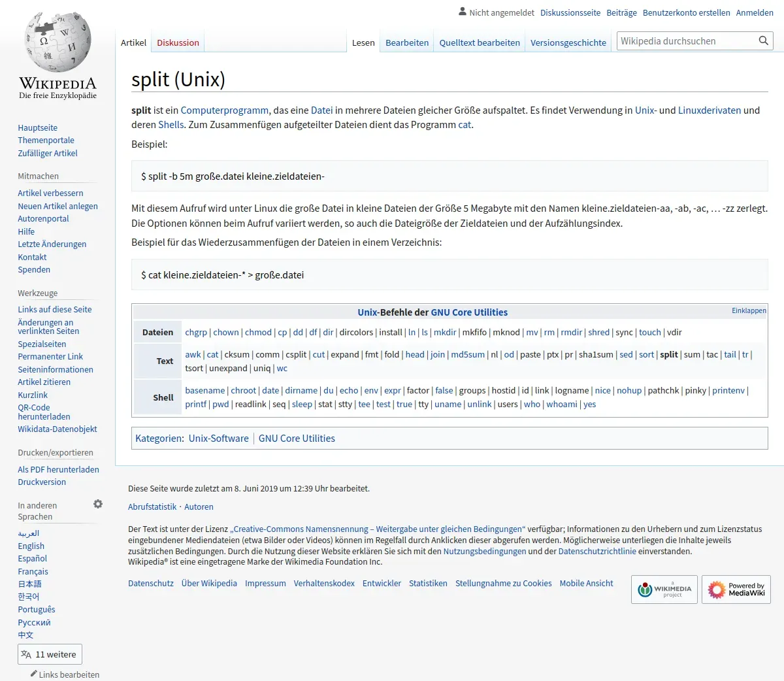The width and height of the screenshot is (784, 681).
Task: Open language settings gear icon
Action: [98, 504]
